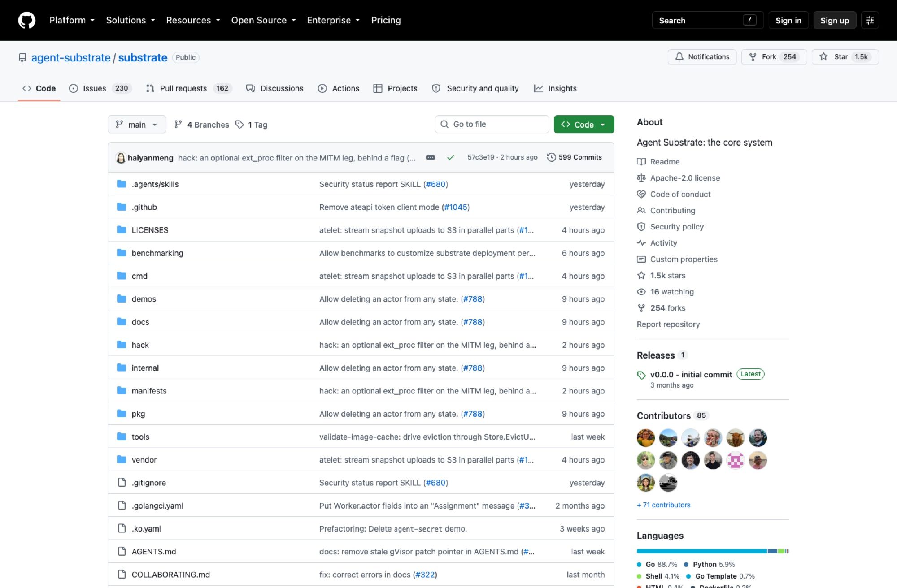Click the languages color bar
The height and width of the screenshot is (588, 897).
(x=713, y=551)
